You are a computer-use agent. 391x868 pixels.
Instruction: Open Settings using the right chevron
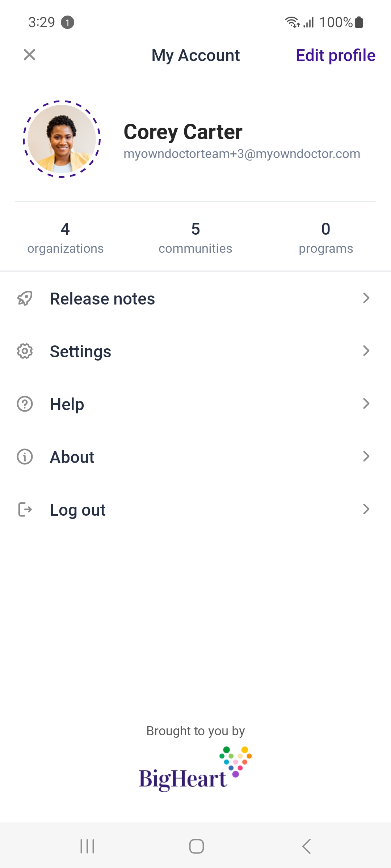pos(366,351)
